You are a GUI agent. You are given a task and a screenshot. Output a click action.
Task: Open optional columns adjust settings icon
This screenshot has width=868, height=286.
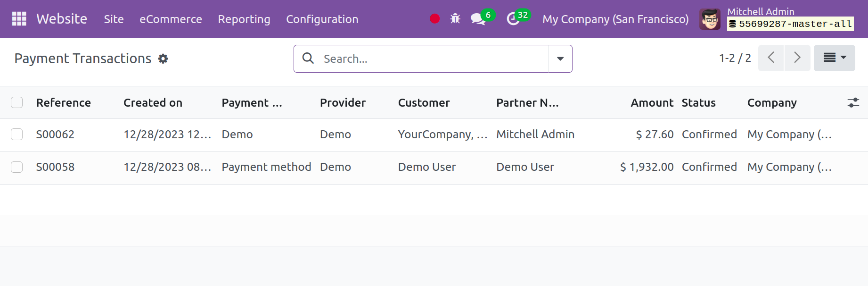(x=853, y=103)
